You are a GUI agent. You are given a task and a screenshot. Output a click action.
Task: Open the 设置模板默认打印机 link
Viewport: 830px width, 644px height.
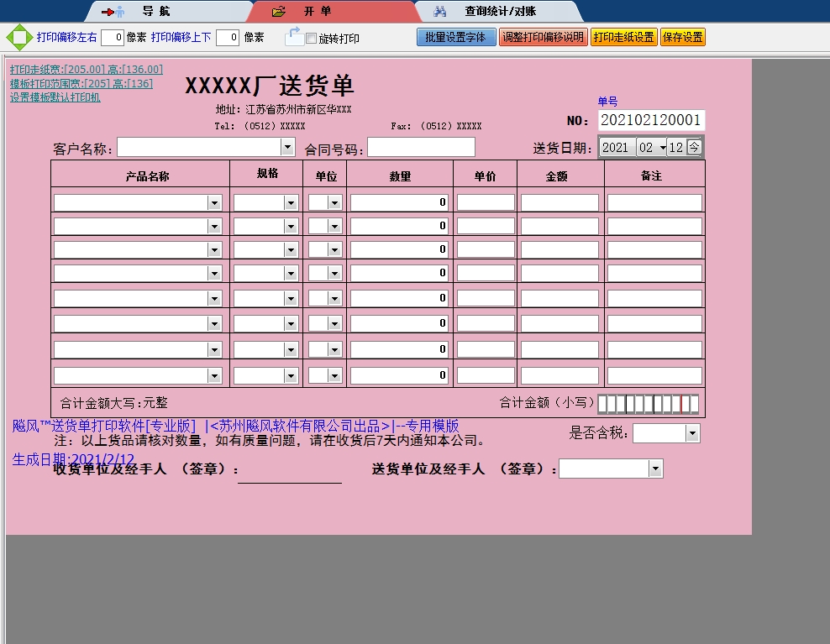tap(55, 97)
